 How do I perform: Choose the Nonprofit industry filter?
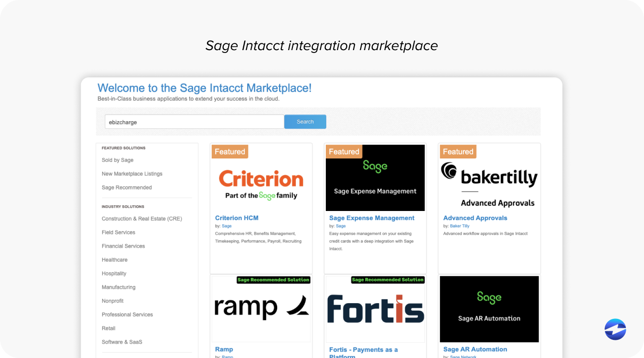(x=113, y=301)
